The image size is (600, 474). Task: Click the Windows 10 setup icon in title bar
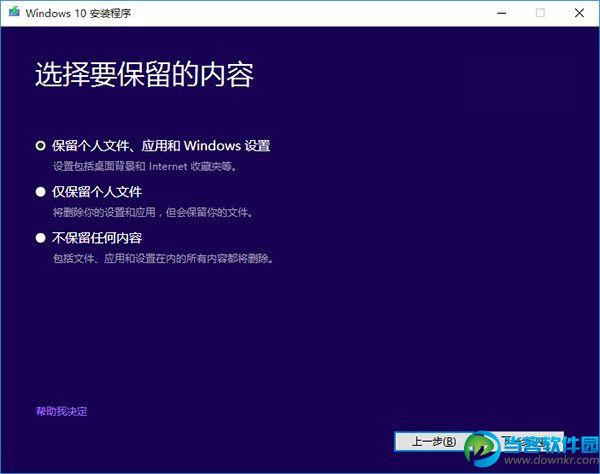(x=14, y=12)
